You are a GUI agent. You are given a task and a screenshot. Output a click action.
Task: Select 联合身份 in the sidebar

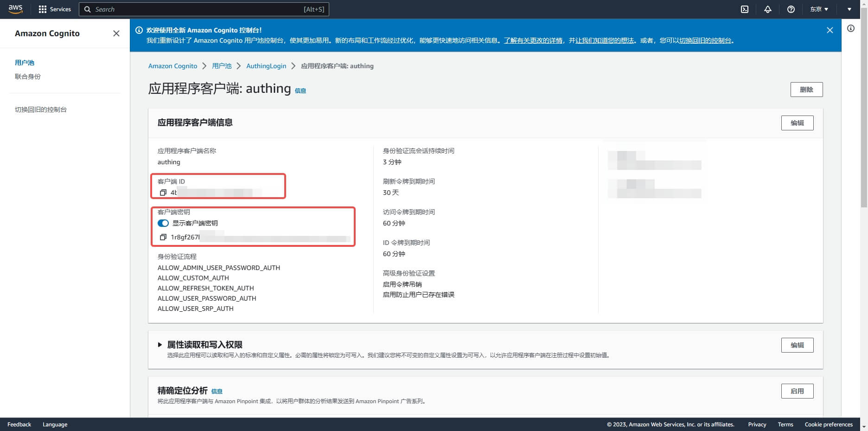click(28, 77)
